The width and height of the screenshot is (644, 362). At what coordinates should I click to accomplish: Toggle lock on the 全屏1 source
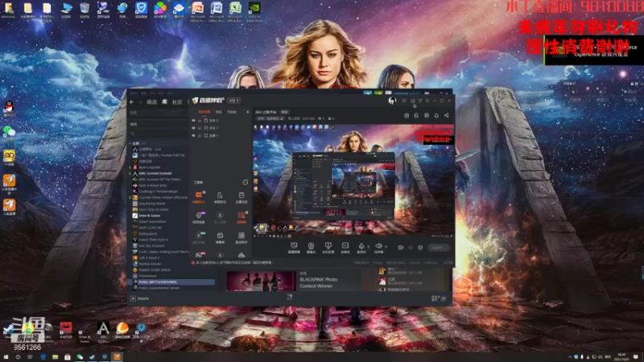200,135
